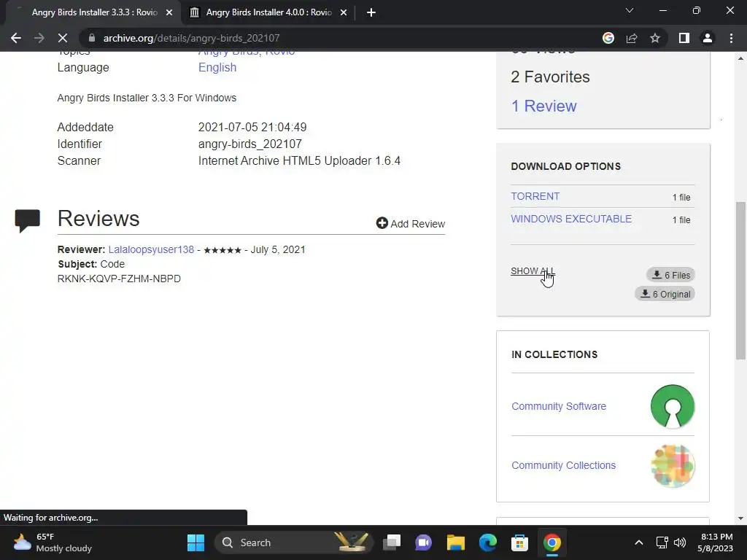The image size is (747, 560).
Task: Click the Community Collections thumbnail image
Action: pyautogui.click(x=673, y=466)
